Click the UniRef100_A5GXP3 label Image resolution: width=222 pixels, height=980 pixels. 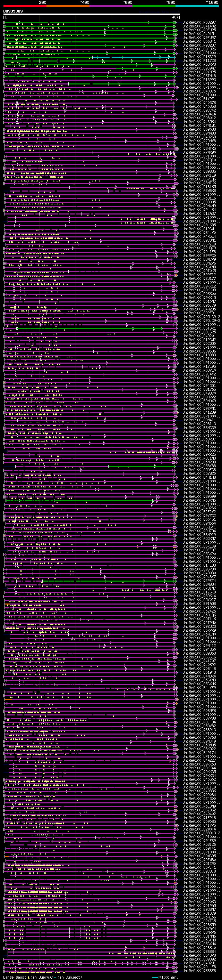199,65
